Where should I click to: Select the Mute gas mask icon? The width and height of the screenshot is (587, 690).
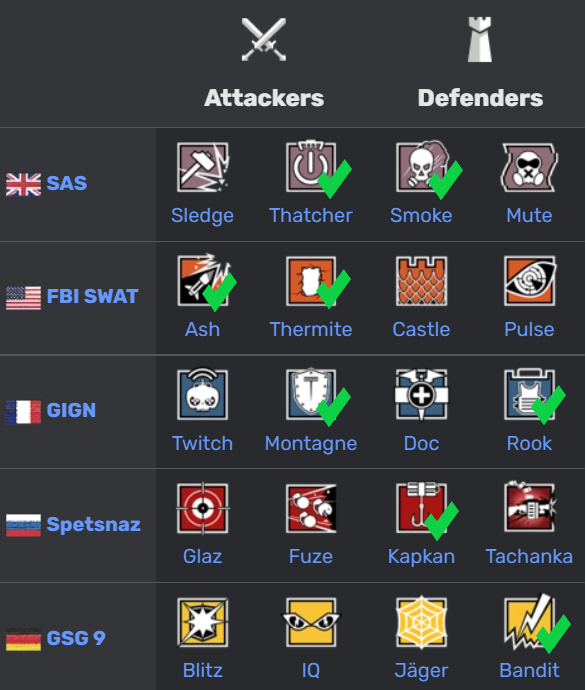coord(529,167)
